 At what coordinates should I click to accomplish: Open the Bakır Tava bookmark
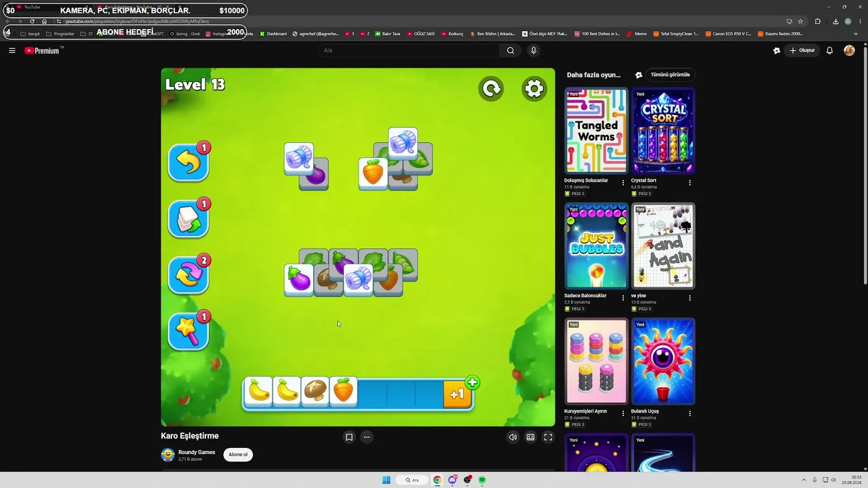[388, 33]
